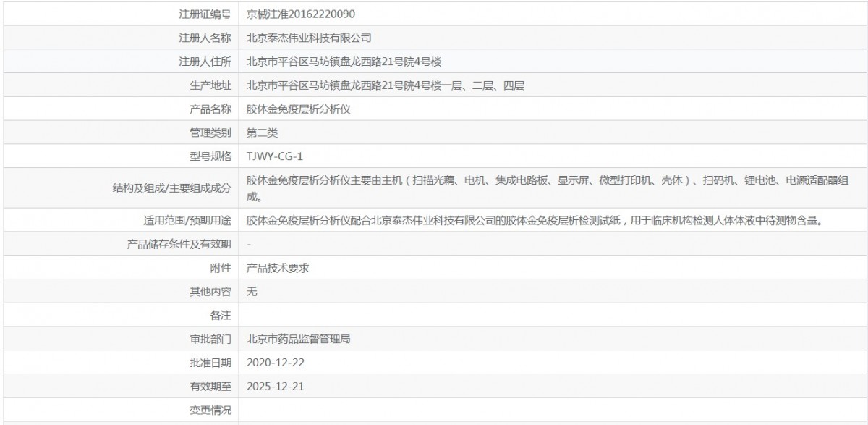868x425 pixels.
Task: Open the 产品技术要求 attachment text
Action: click(278, 268)
